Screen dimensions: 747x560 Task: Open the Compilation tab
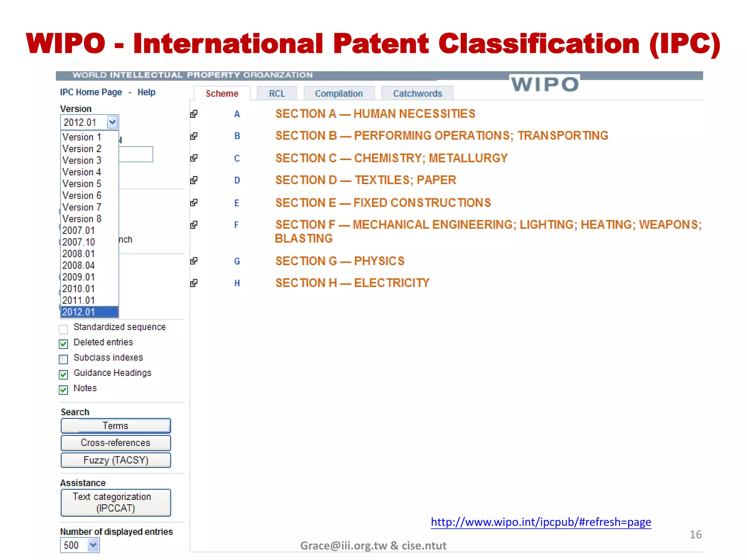339,93
